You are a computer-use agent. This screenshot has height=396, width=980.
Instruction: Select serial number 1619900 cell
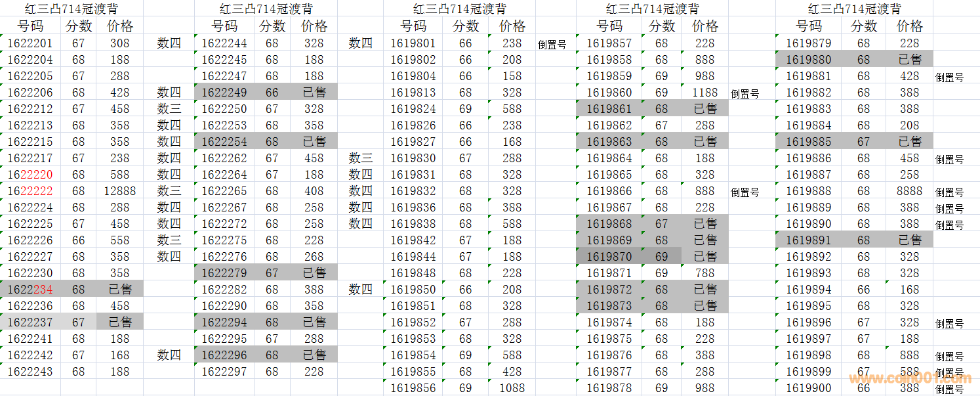[808, 388]
